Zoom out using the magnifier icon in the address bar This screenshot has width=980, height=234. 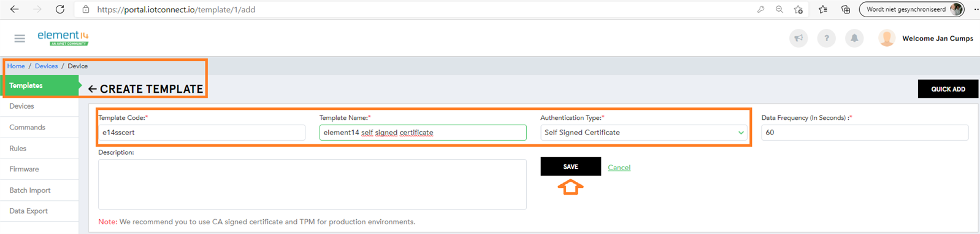(779, 9)
